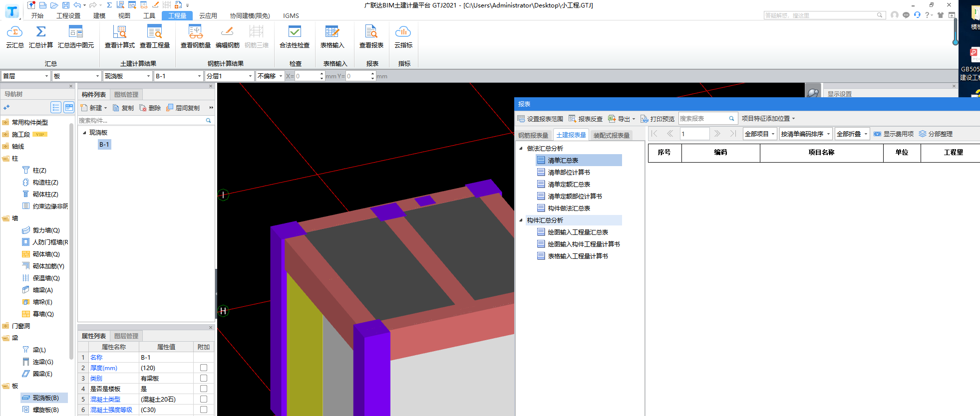The width and height of the screenshot is (980, 416).
Task: Click the 搜索构件 search field
Action: pyautogui.click(x=141, y=120)
